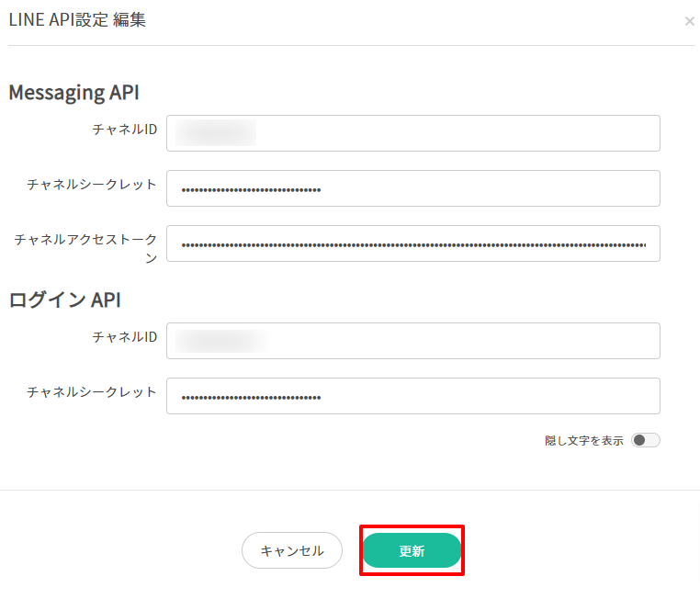Click the チャネルアクセストークン label
This screenshot has width=700, height=599.
coord(85,248)
